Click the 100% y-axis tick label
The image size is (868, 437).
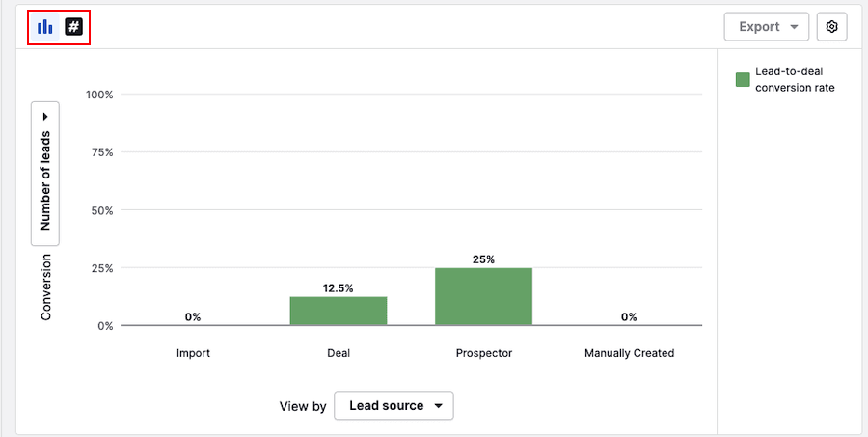click(x=99, y=95)
